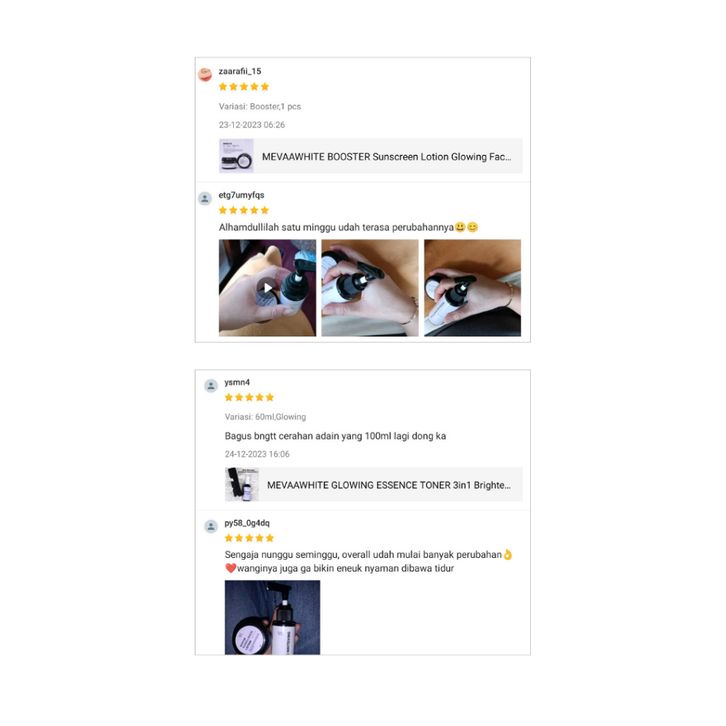Click zaarafii_15's five-star rating
The height and width of the screenshot is (726, 726).
tap(244, 87)
